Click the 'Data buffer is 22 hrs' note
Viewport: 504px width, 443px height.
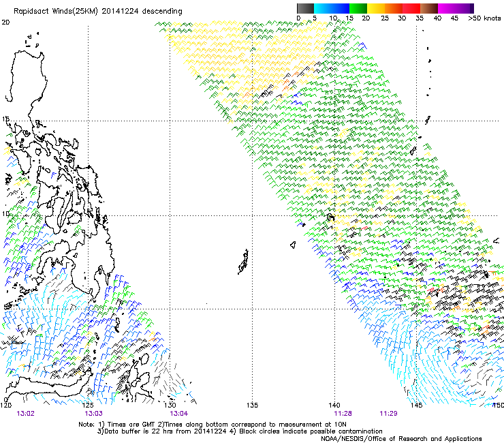[240, 431]
